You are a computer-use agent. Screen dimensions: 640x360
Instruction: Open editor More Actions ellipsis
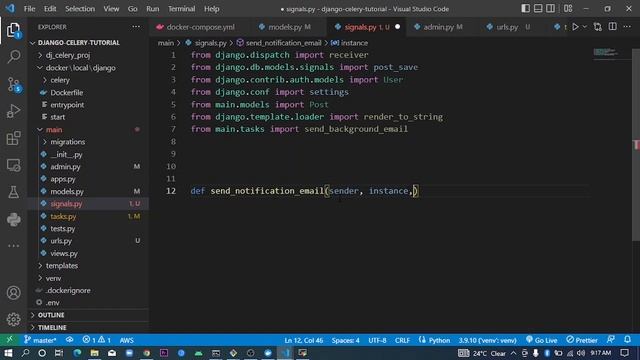point(627,27)
